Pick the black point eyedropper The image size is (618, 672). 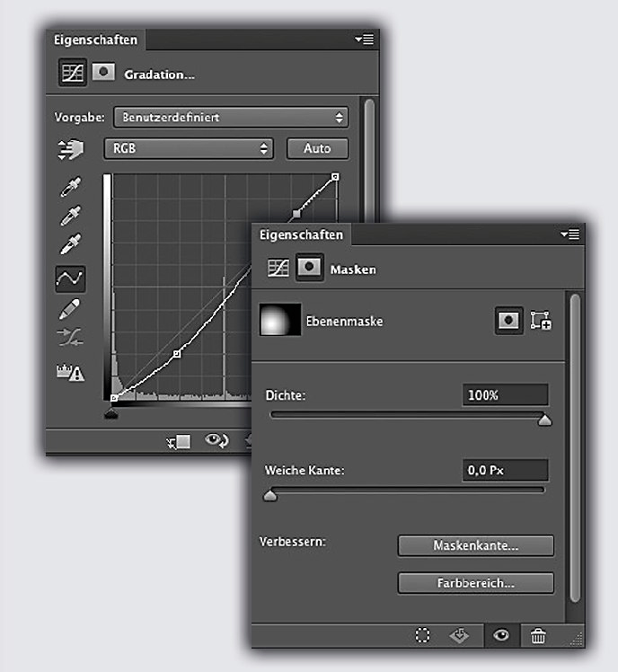coord(71,187)
